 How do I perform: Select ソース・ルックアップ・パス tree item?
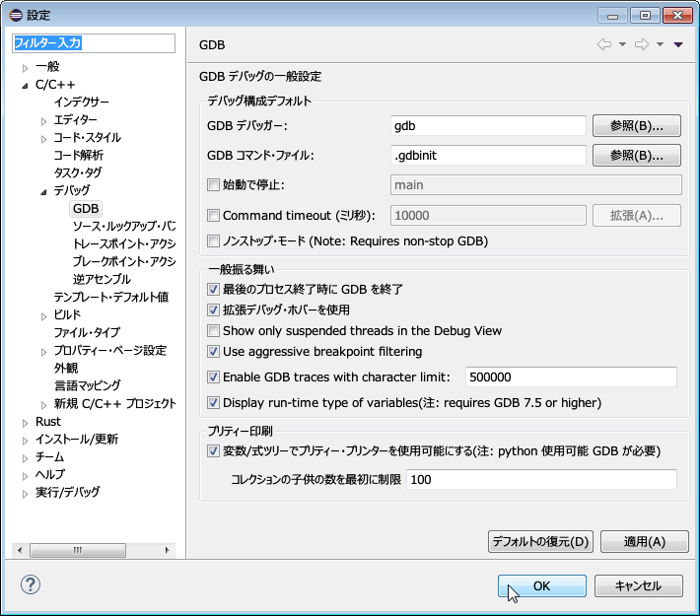pyautogui.click(x=124, y=226)
